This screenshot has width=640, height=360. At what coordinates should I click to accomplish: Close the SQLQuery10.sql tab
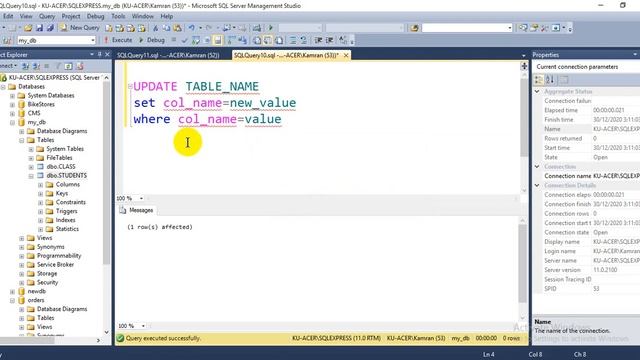346,55
